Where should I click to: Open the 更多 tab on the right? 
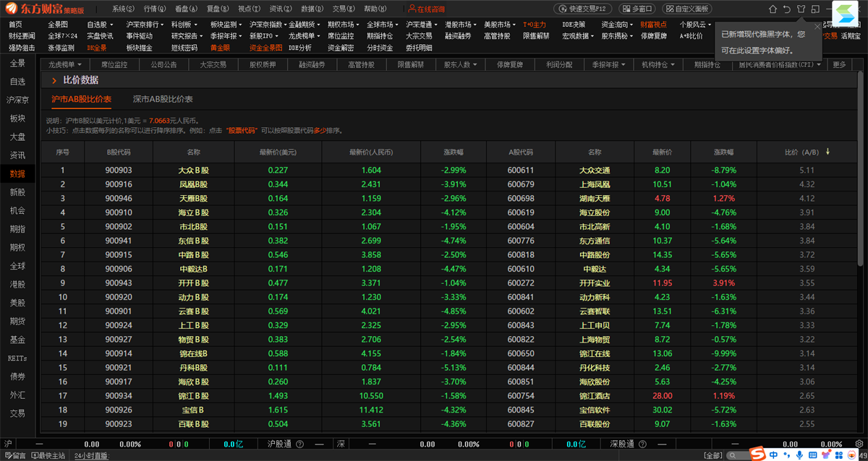839,64
